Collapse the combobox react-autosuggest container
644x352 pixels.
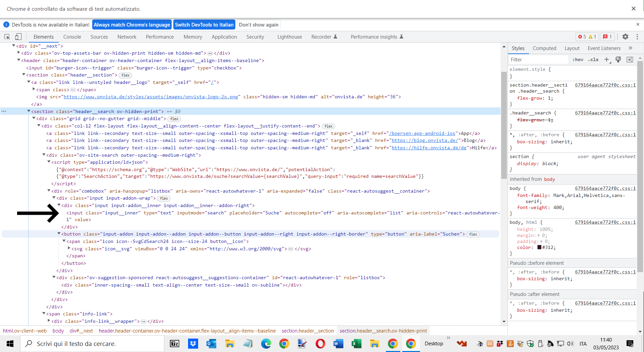49,191
